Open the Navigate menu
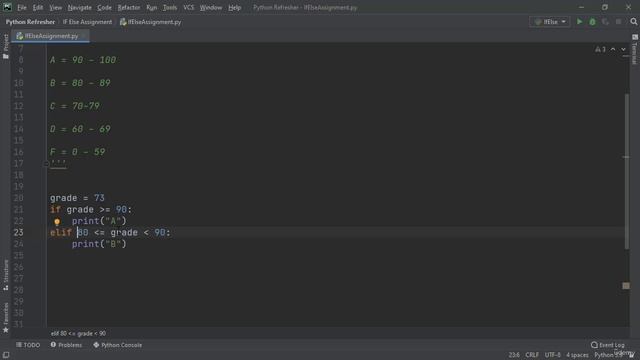640x360 pixels. (80, 7)
